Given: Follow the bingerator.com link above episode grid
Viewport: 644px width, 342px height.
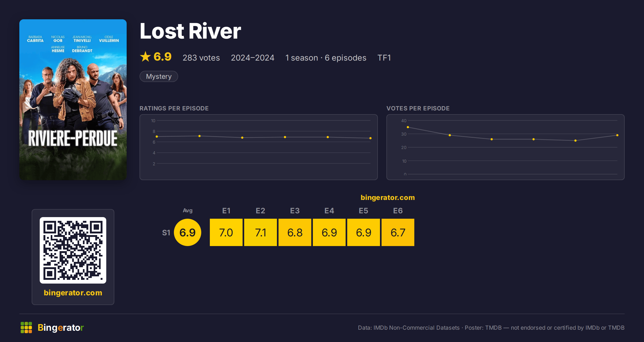Looking at the screenshot, I should [387, 198].
